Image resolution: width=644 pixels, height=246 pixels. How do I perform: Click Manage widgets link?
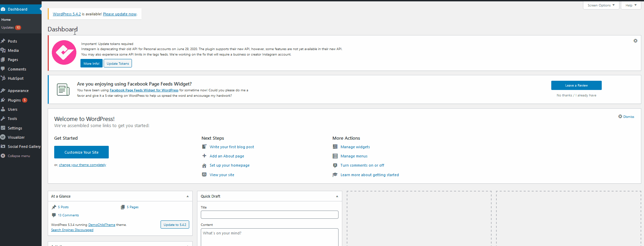[x=355, y=147]
